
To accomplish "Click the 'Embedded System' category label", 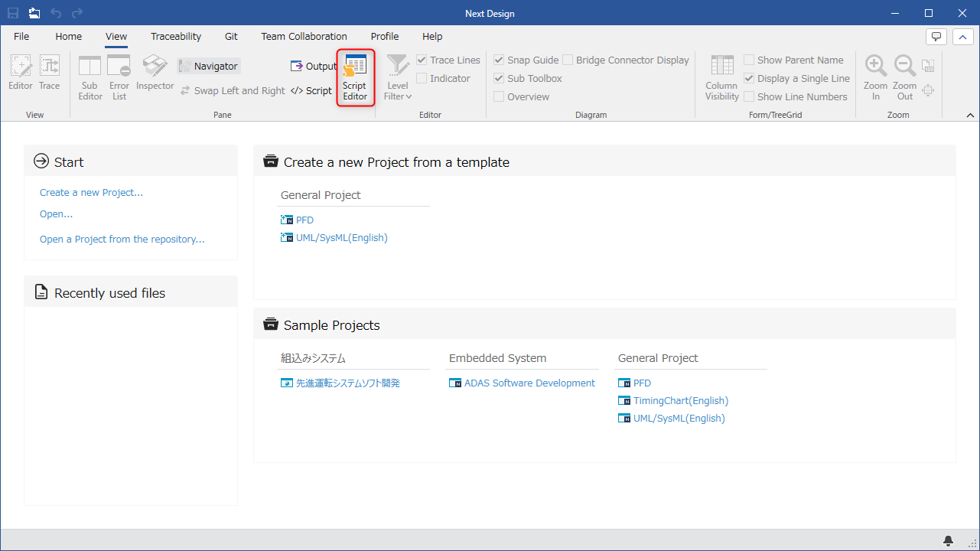I will click(x=498, y=358).
